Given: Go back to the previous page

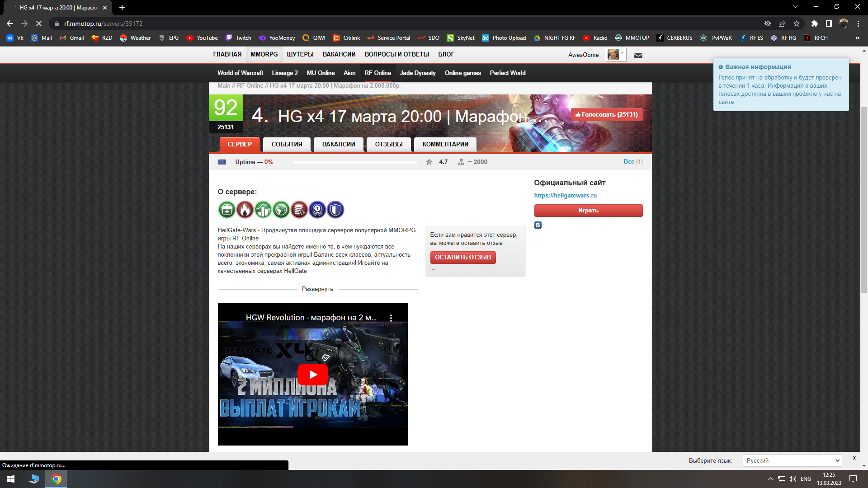Looking at the screenshot, I should coord(10,23).
